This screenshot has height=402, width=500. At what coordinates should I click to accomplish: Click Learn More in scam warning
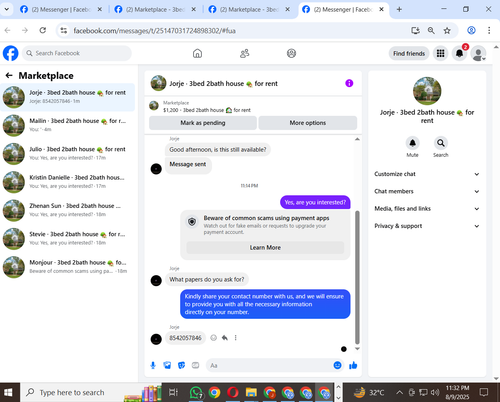coord(265,247)
